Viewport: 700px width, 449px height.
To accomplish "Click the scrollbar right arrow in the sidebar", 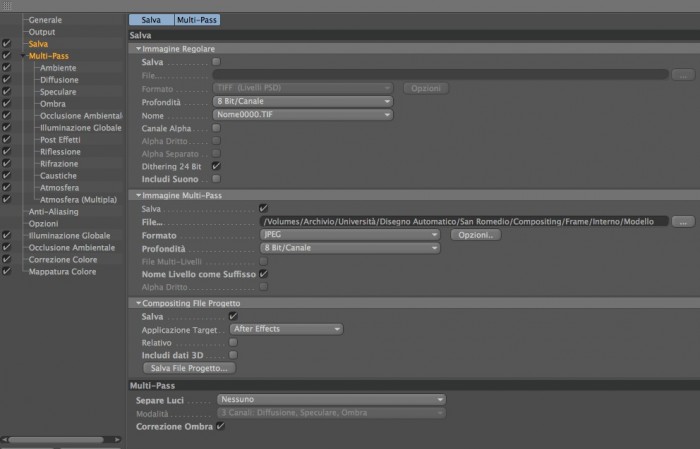I will [x=117, y=440].
